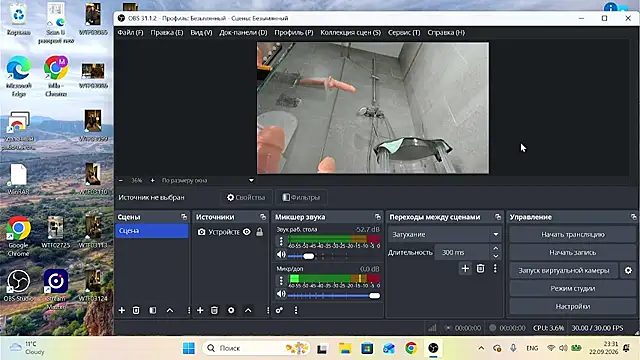The width and height of the screenshot is (640, 360).
Task: Open Микр/доп options dots
Action: click(281, 280)
